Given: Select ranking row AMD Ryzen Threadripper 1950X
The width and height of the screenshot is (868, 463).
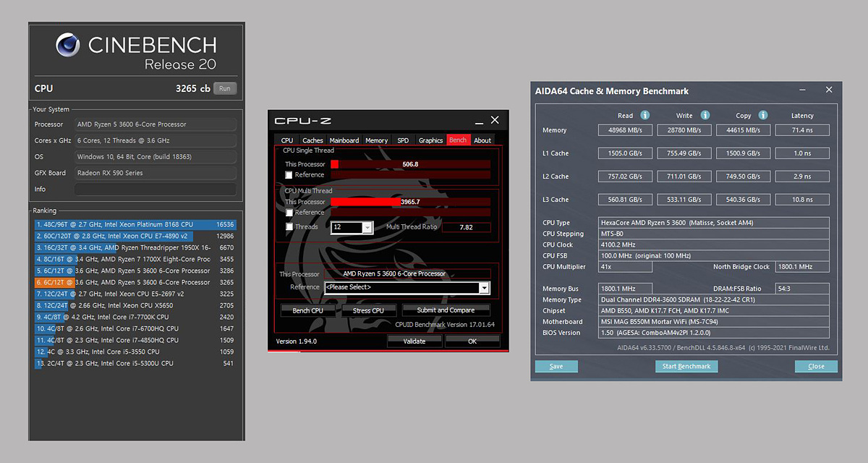Looking at the screenshot, I should coord(135,247).
